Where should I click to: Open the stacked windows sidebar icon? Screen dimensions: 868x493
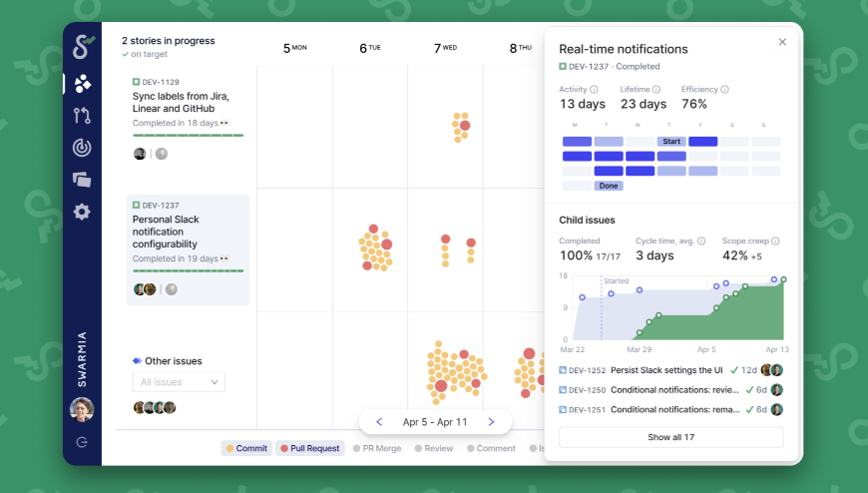(x=82, y=180)
